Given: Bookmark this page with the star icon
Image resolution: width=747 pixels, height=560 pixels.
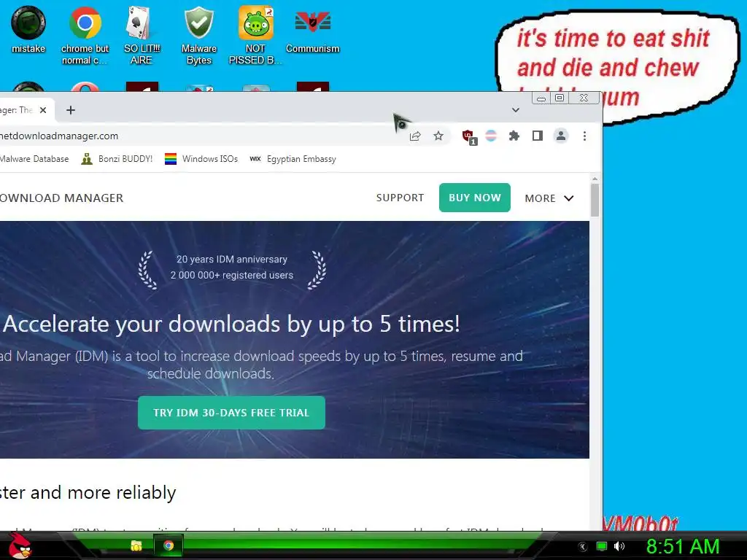Looking at the screenshot, I should (438, 136).
